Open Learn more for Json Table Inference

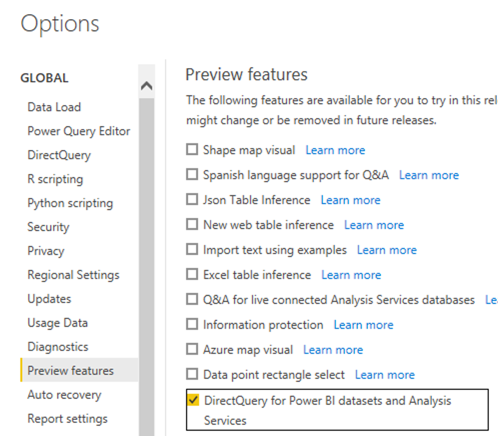350,200
